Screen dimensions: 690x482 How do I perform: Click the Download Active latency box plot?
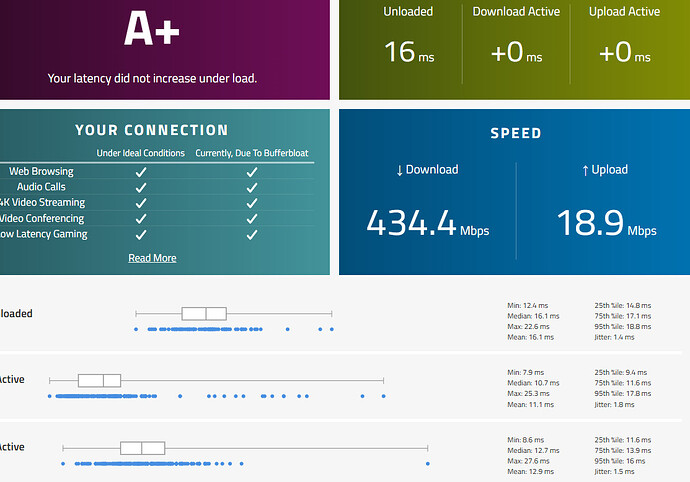217,381
